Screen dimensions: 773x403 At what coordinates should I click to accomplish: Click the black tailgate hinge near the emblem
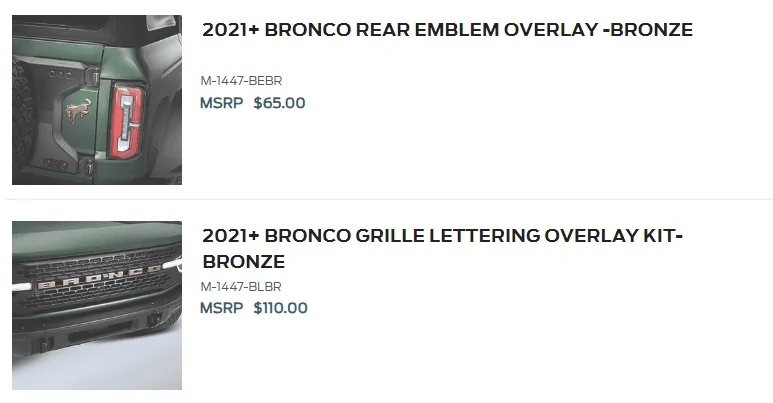point(92,76)
